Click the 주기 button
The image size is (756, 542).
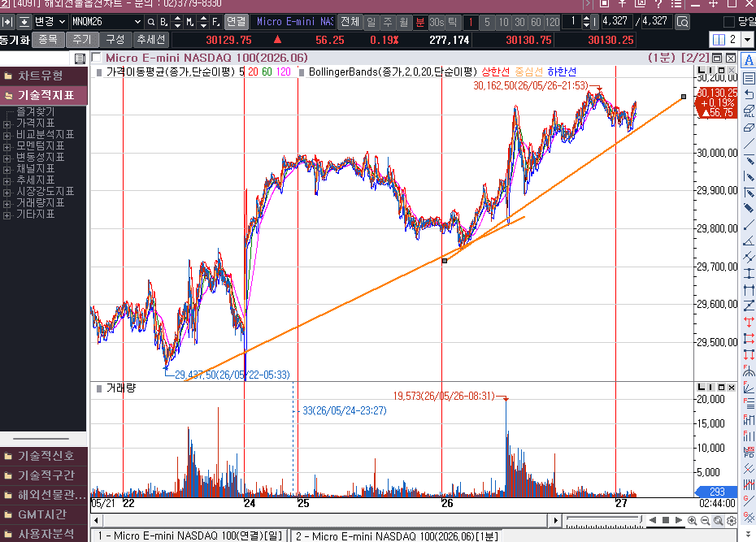tap(81, 40)
